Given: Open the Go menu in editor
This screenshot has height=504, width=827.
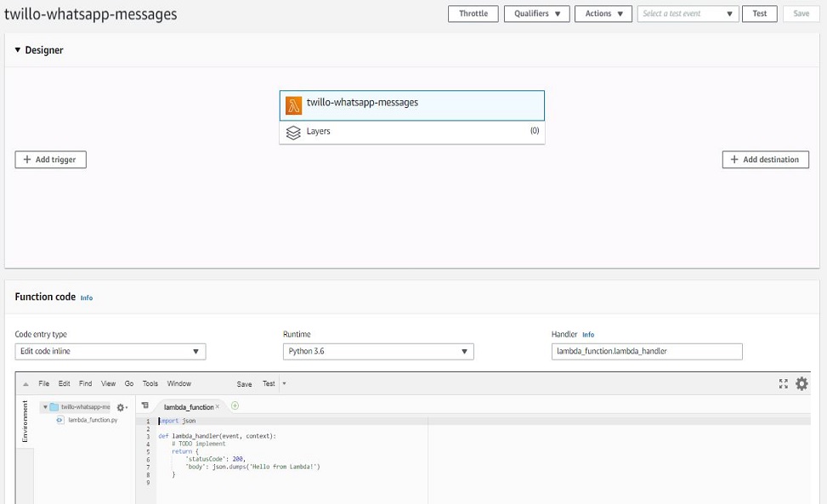Looking at the screenshot, I should [129, 383].
